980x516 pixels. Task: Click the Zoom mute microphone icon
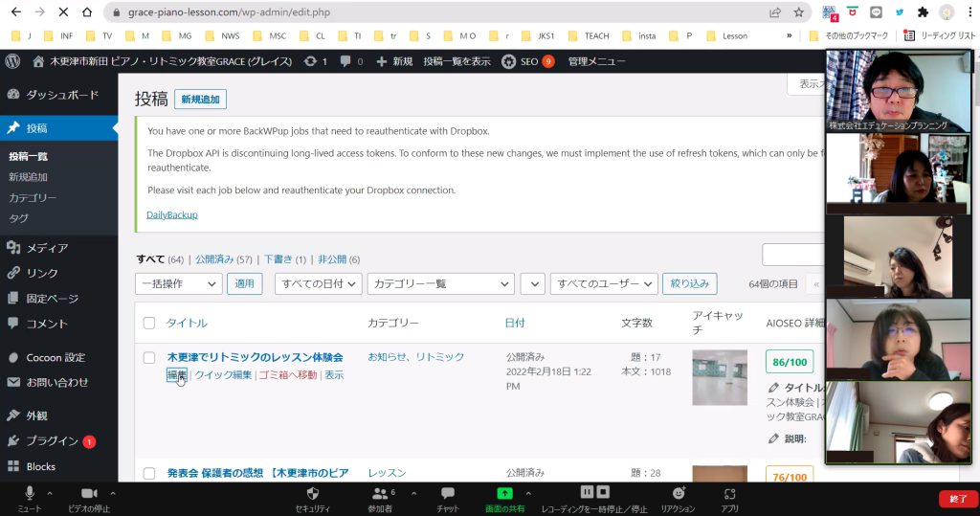tap(29, 492)
